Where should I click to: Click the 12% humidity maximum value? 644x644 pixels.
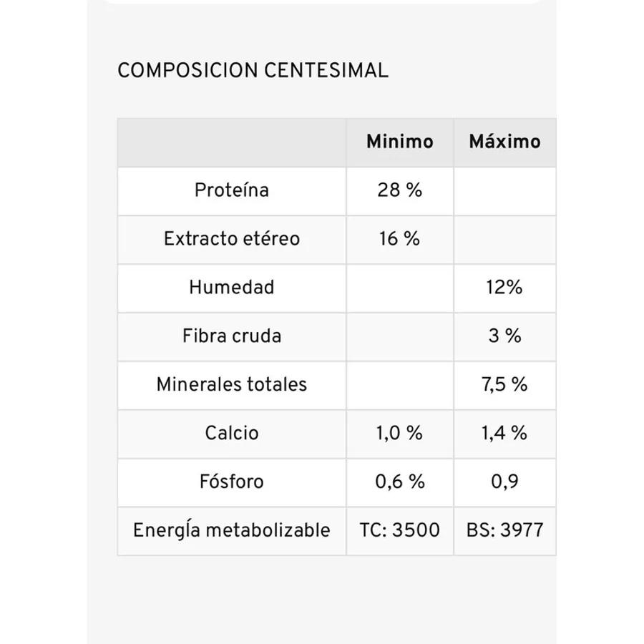coord(504,287)
